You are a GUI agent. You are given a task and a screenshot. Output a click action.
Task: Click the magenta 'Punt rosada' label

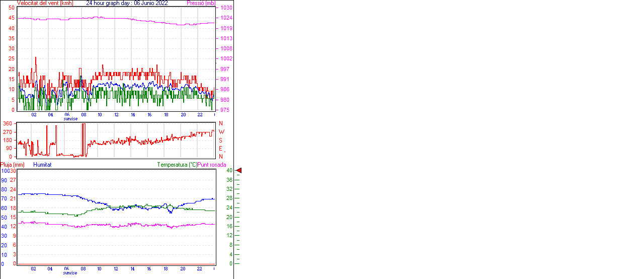[x=212, y=165]
